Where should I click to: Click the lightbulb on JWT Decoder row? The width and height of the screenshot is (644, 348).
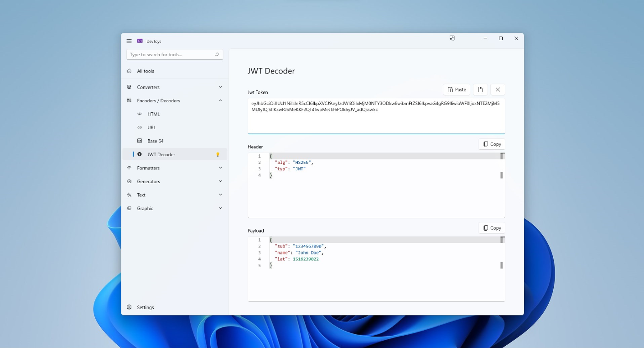pos(218,154)
